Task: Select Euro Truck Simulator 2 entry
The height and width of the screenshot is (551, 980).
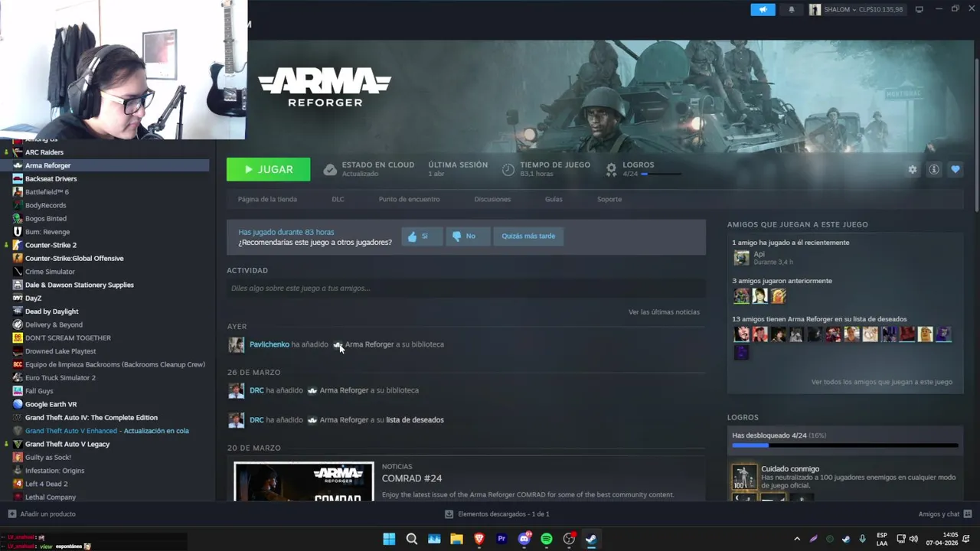Action: 60,378
